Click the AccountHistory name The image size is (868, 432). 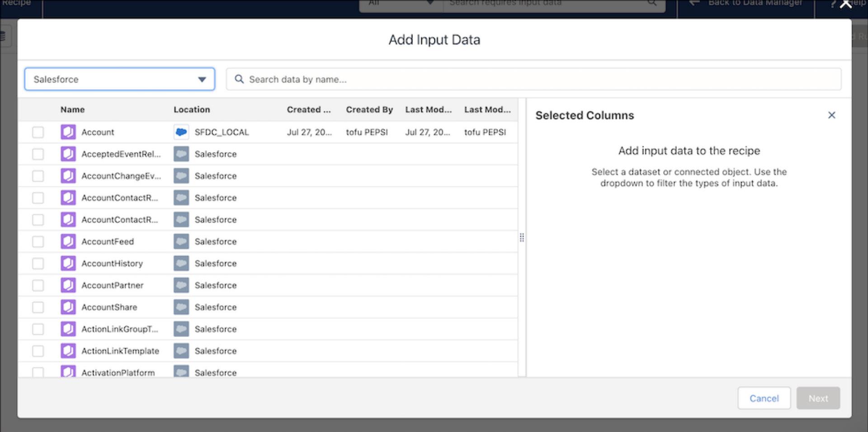[x=112, y=263]
